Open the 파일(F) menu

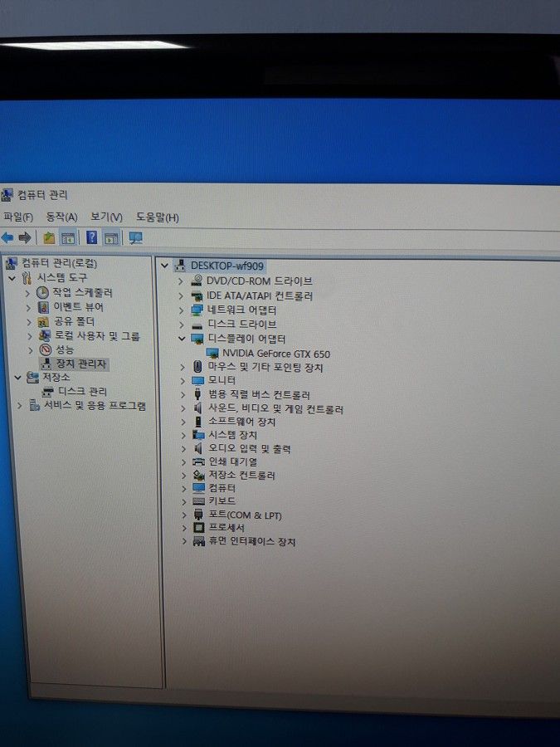tap(18, 217)
